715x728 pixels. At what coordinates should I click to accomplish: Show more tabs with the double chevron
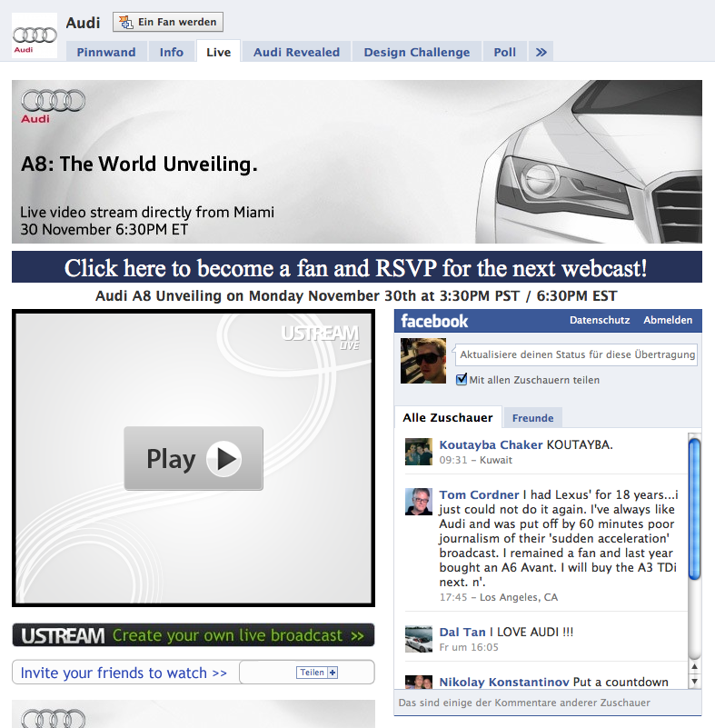click(x=541, y=52)
